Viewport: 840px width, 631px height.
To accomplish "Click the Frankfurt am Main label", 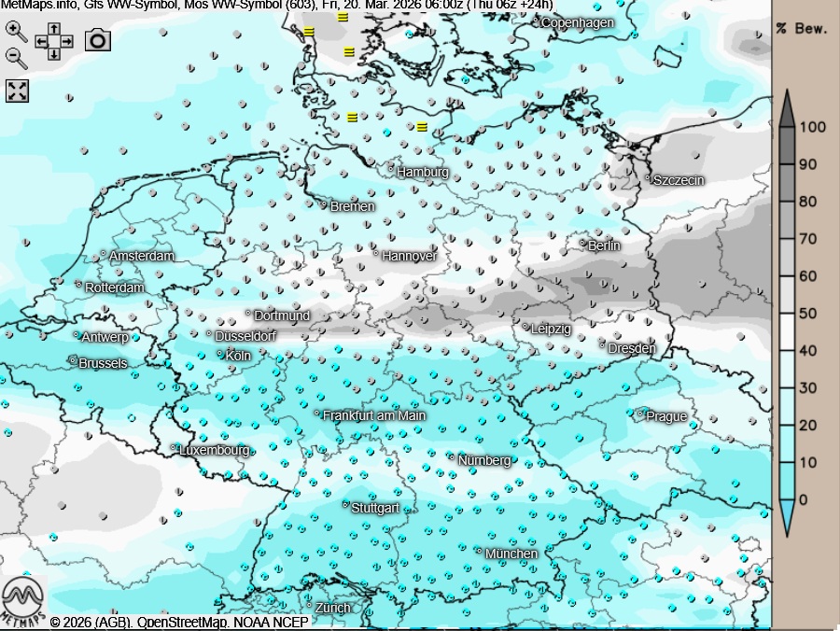I will point(373,415).
